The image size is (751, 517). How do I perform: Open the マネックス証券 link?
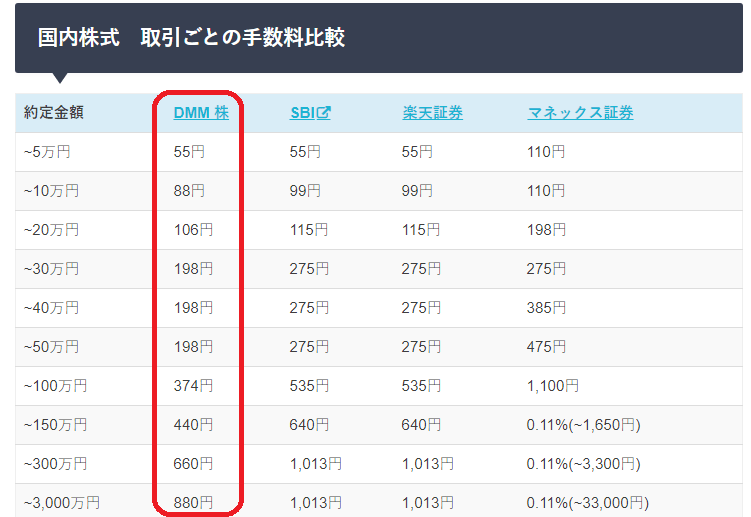(580, 113)
